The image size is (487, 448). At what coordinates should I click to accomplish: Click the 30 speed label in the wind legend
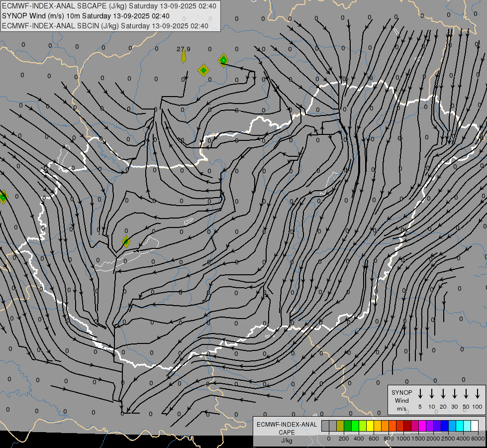click(x=454, y=407)
